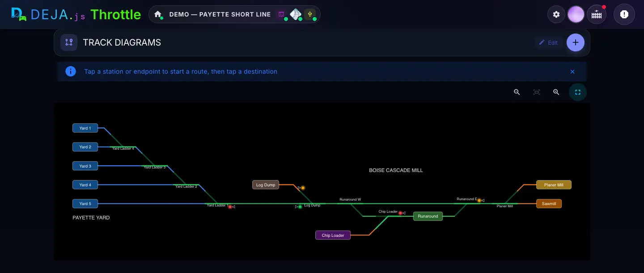Edit the track diagrams
644x273 pixels.
coord(548,42)
